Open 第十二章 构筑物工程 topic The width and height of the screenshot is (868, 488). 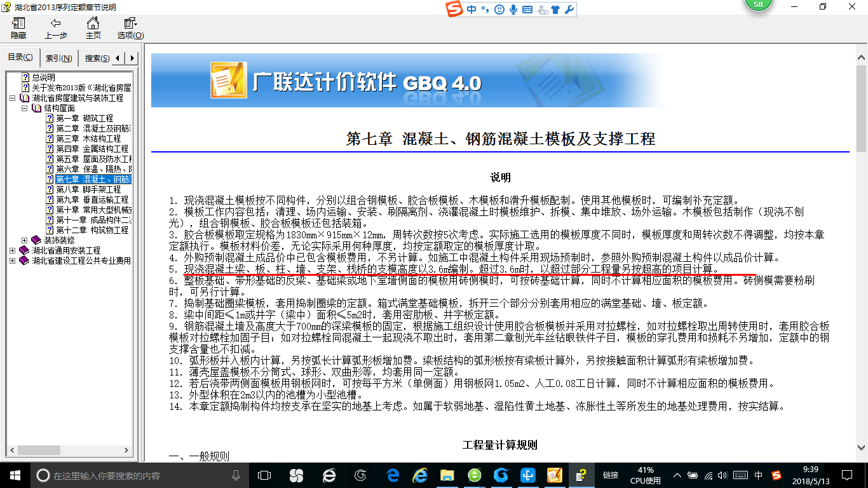92,230
